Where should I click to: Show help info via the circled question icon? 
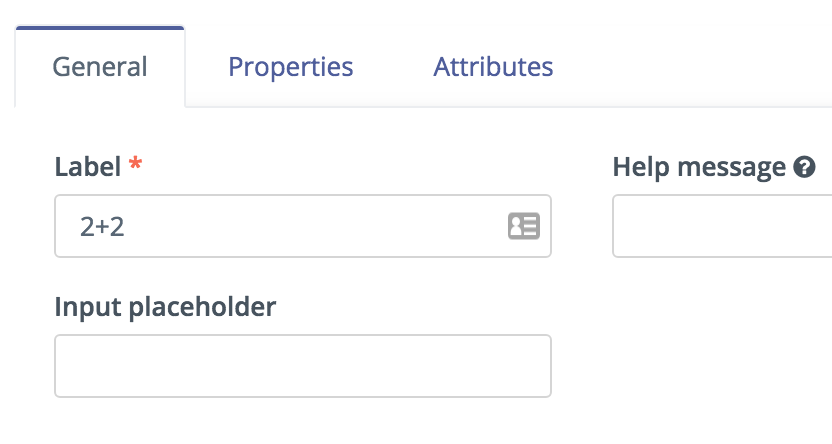[804, 167]
